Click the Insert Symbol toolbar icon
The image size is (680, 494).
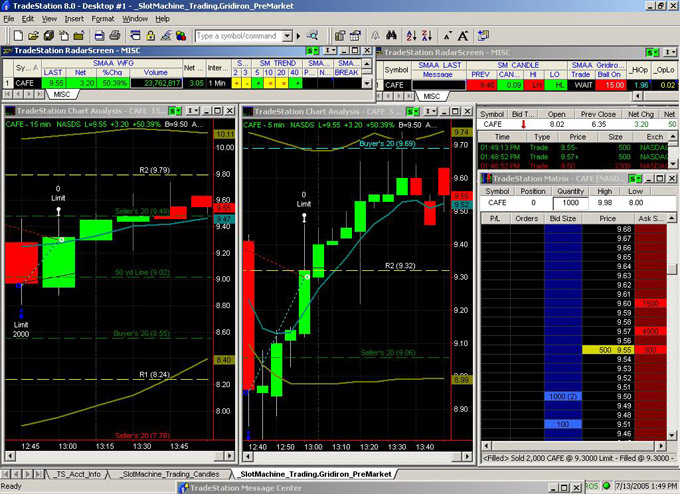click(340, 36)
